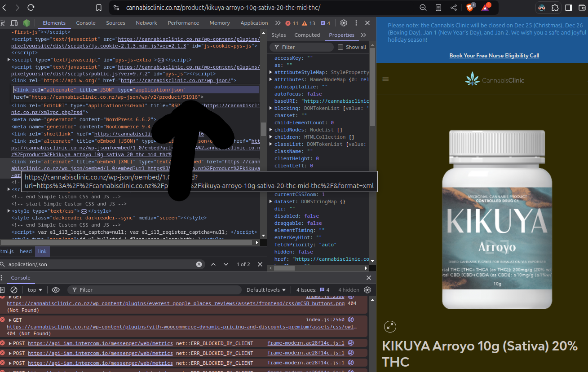Click the green Node.js DevTools icon
The width and height of the screenshot is (588, 372).
[x=27, y=23]
